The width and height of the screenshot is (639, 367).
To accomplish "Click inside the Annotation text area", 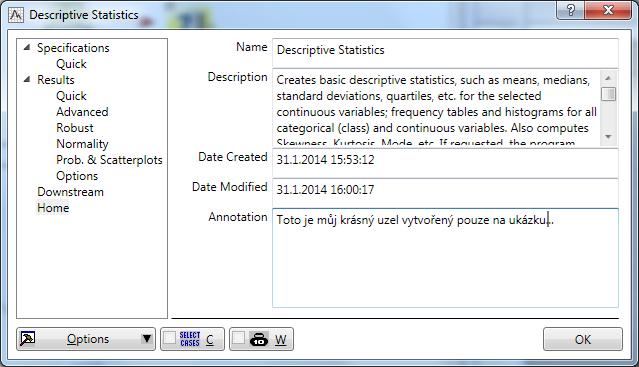I will (445, 258).
